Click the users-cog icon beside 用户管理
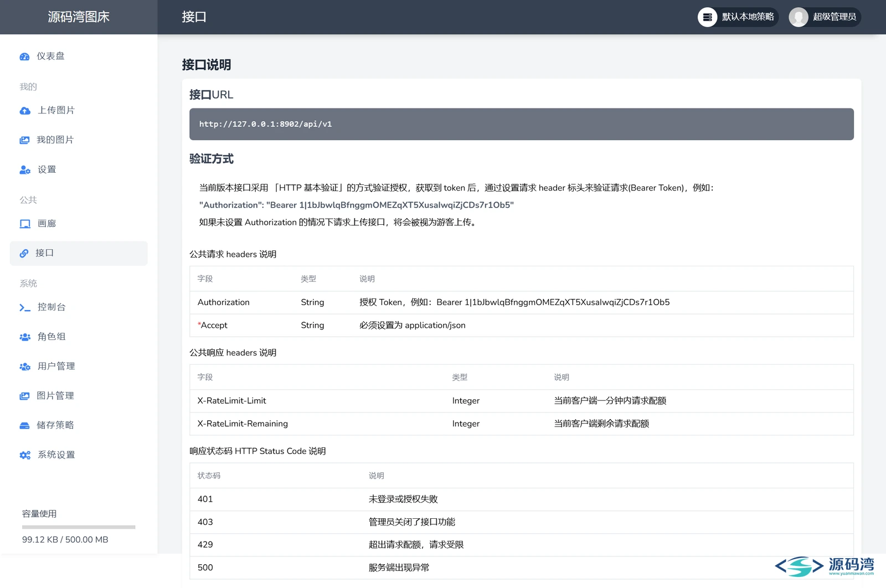 [x=25, y=367]
